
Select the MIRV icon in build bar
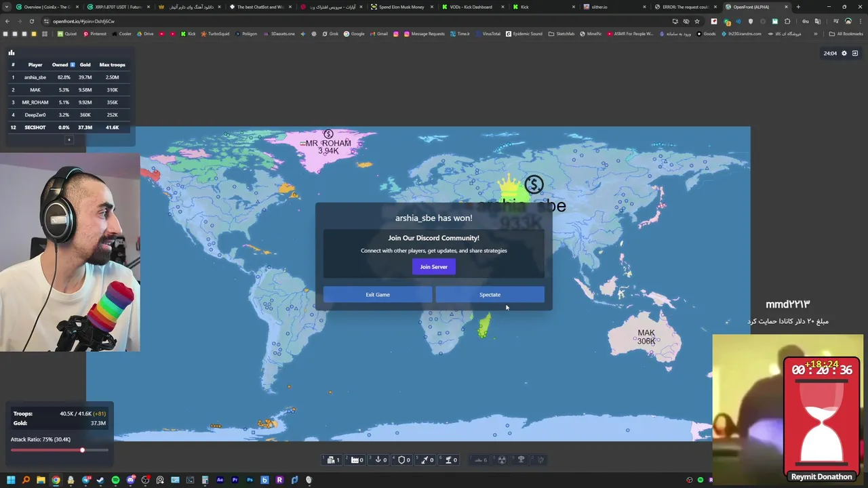pyautogui.click(x=541, y=460)
